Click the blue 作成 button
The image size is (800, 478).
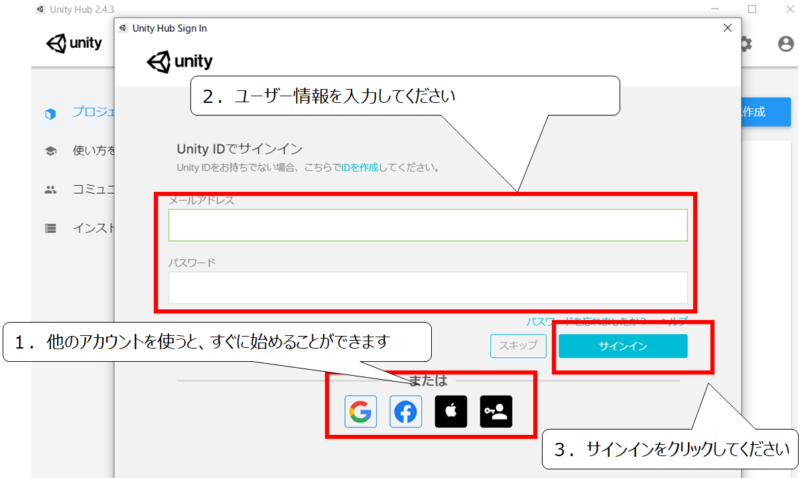[766, 112]
